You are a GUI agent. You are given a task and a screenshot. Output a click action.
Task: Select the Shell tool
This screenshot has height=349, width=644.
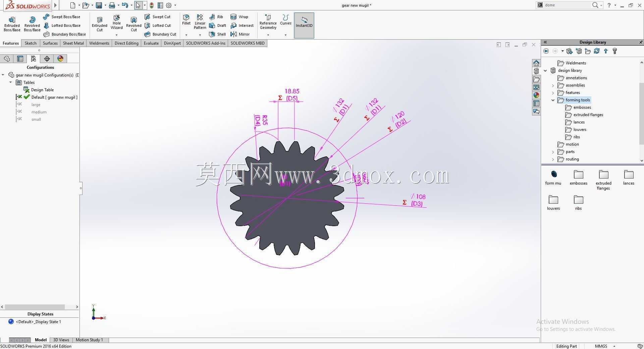217,34
